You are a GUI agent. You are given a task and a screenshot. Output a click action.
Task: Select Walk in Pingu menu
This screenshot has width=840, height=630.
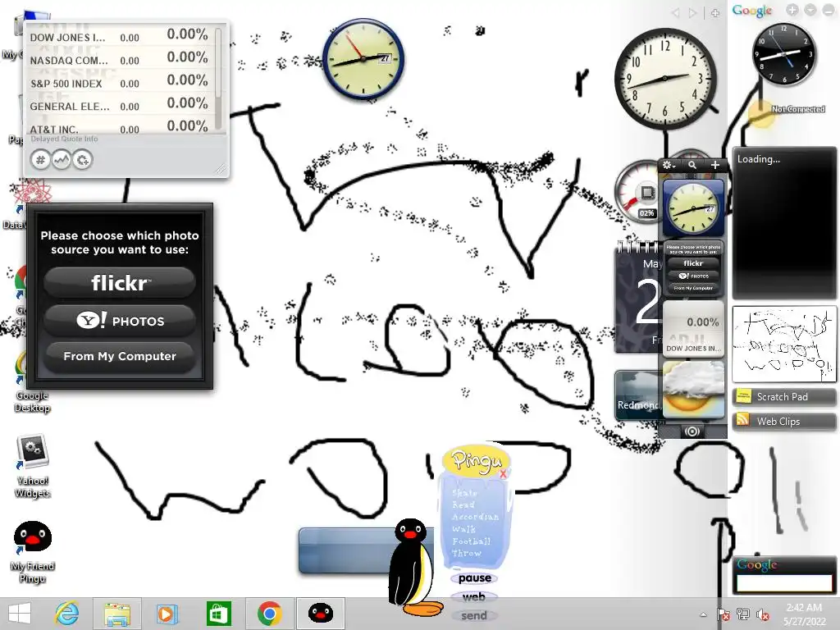click(463, 529)
